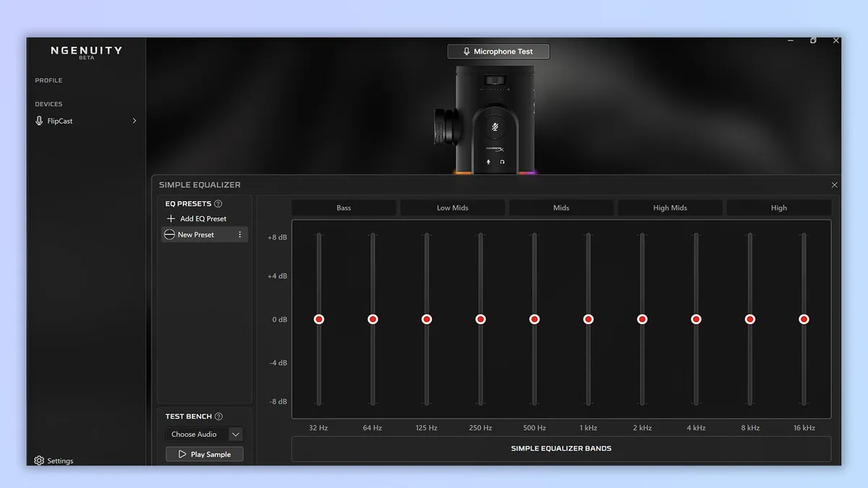Click the Play Sample button
The height and width of the screenshot is (488, 868).
coord(204,454)
